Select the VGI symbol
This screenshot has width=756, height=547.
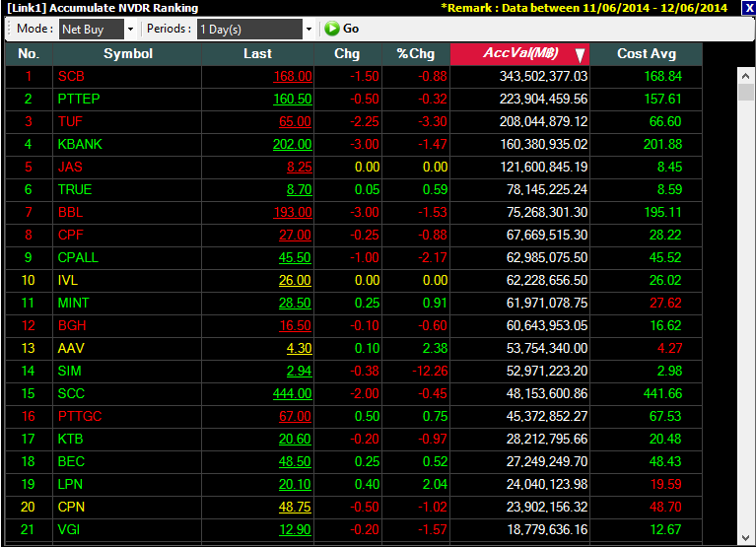(x=68, y=529)
